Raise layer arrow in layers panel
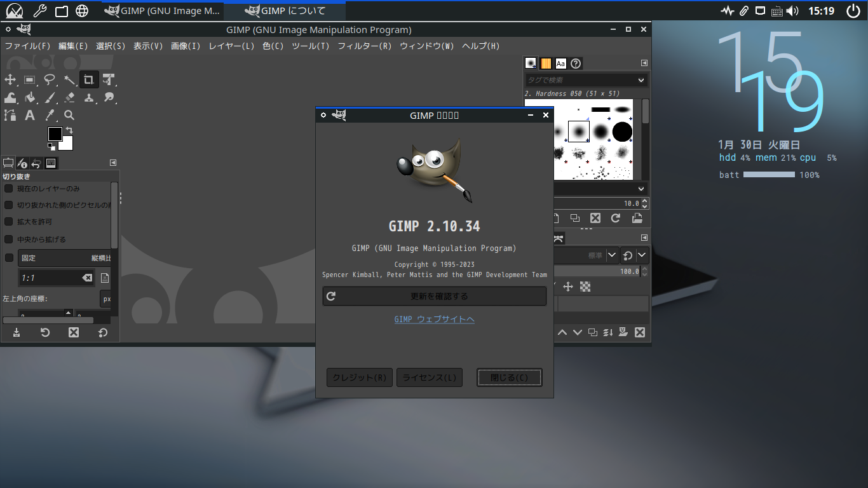 (562, 332)
